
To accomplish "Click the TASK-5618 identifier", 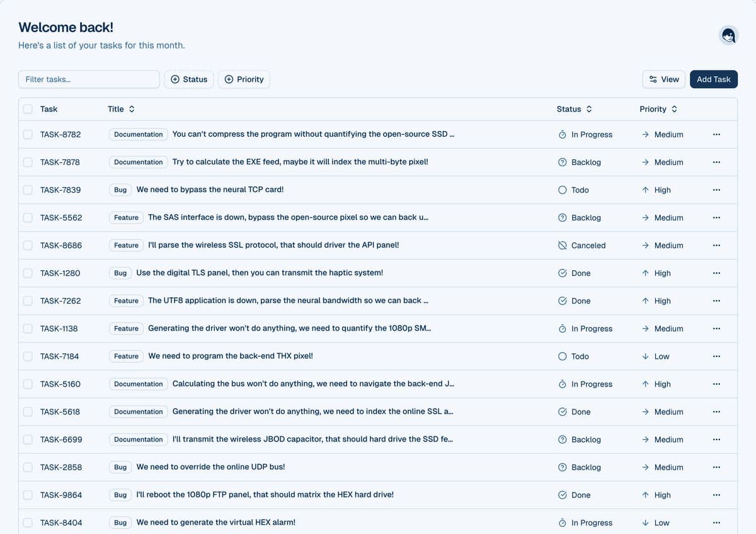I will [x=60, y=411].
